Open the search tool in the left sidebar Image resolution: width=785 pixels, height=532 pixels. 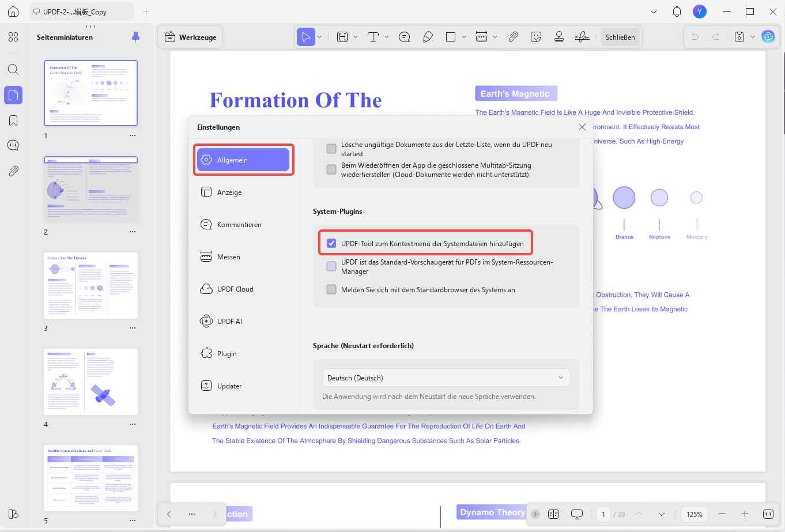[x=13, y=69]
